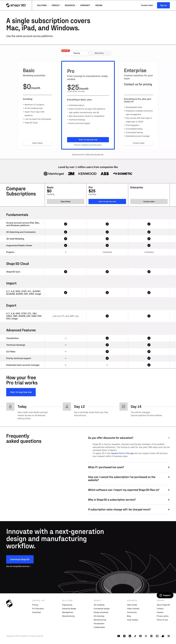176x644 pixels.
Task: Start 14-day free trial in comparison table
Action: [107, 201]
